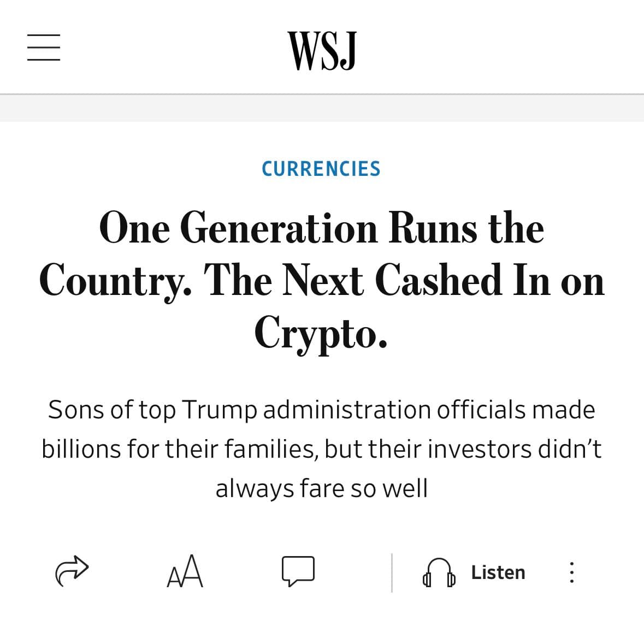Click the headline 'One Generation Runs the'
644x644 pixels.
click(321, 228)
